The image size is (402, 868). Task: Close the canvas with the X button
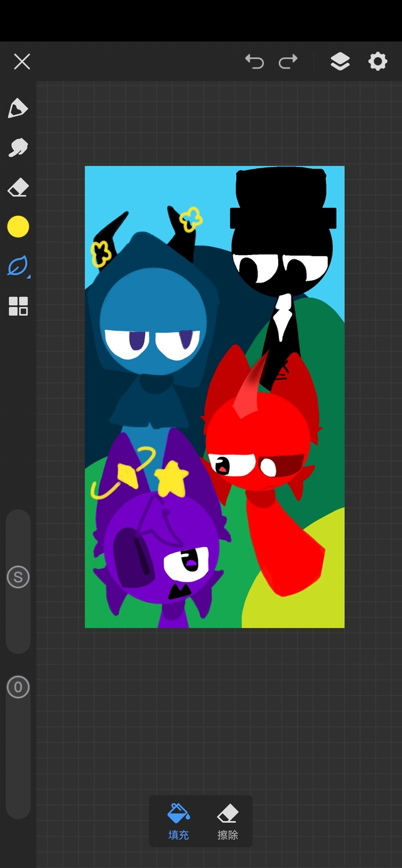22,62
